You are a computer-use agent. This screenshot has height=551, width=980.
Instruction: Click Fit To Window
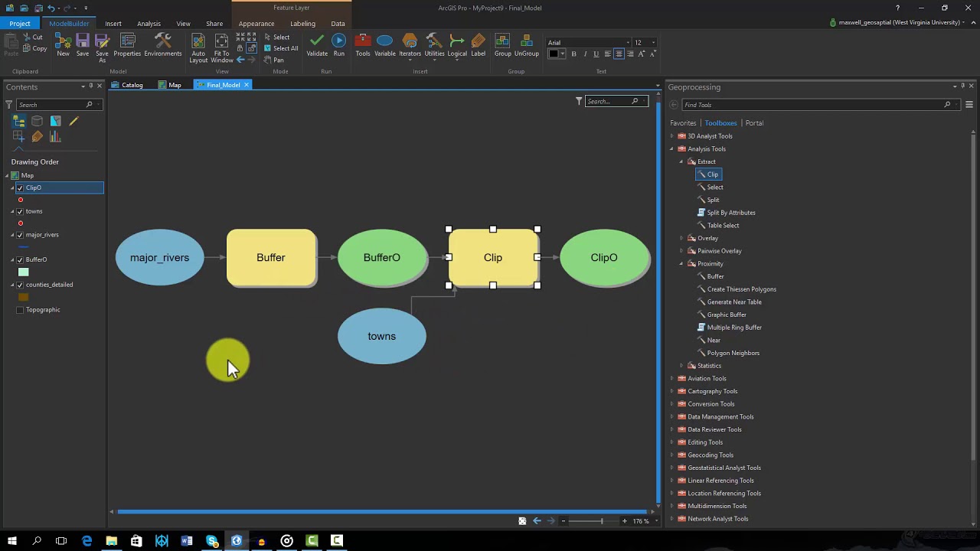tap(221, 48)
